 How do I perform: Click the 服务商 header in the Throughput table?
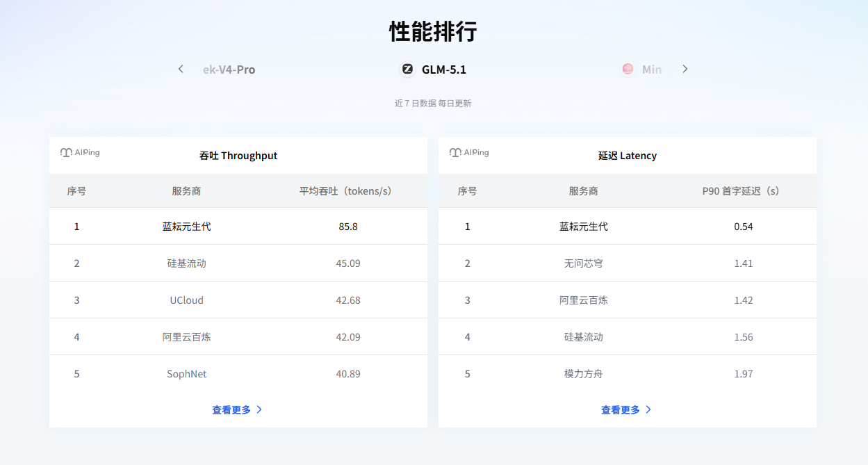pyautogui.click(x=187, y=191)
